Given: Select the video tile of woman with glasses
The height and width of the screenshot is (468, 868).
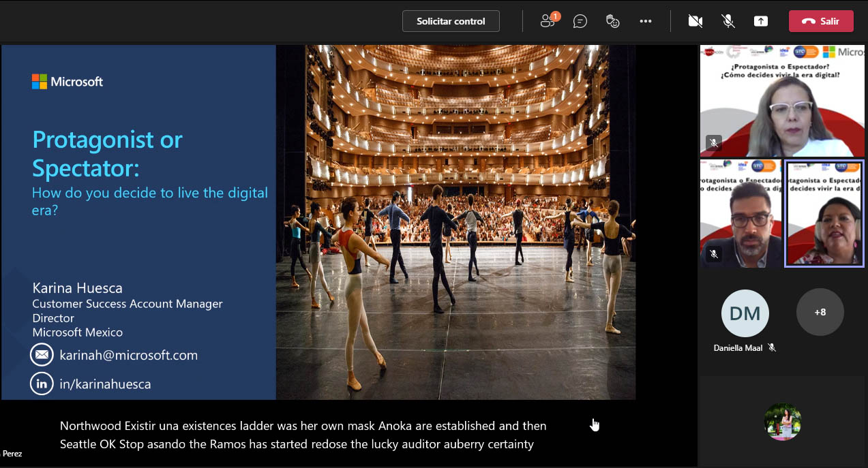Looking at the screenshot, I should 782,101.
